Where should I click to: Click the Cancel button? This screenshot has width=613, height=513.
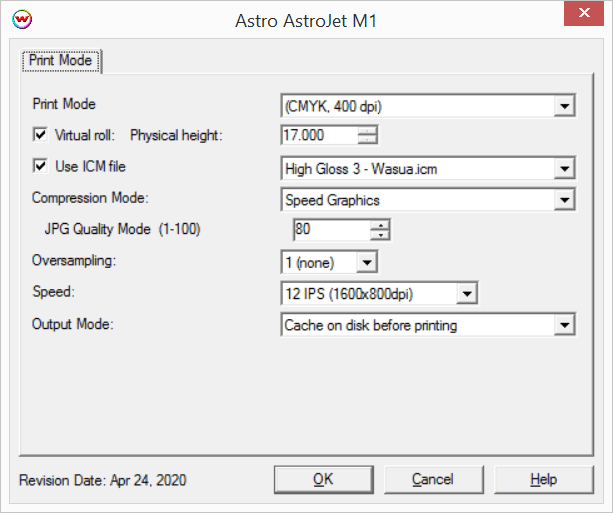point(434,479)
